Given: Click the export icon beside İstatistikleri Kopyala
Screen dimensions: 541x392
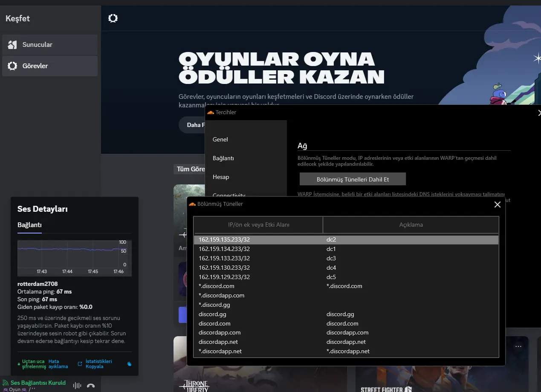Looking at the screenshot, I should [80, 364].
